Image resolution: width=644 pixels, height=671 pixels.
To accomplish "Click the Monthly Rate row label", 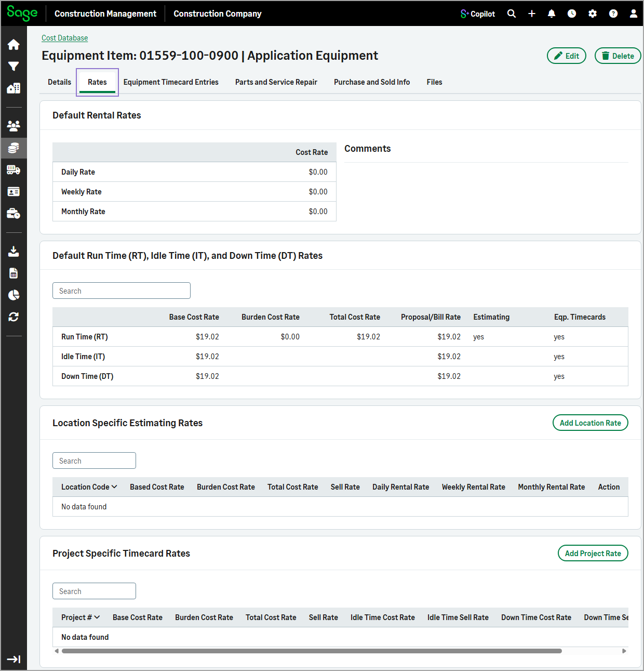I will (83, 212).
